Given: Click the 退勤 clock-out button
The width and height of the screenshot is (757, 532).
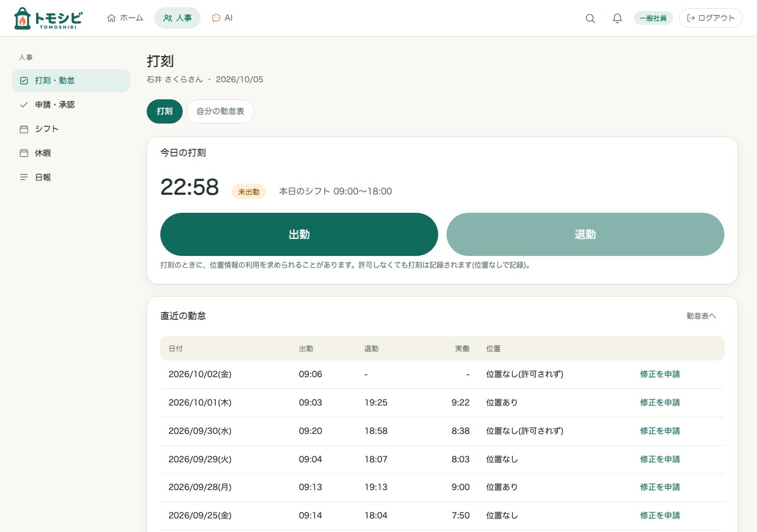Looking at the screenshot, I should pyautogui.click(x=585, y=235).
